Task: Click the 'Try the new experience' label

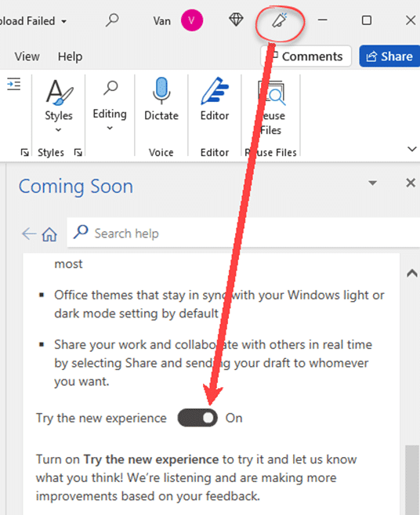Action: (101, 418)
